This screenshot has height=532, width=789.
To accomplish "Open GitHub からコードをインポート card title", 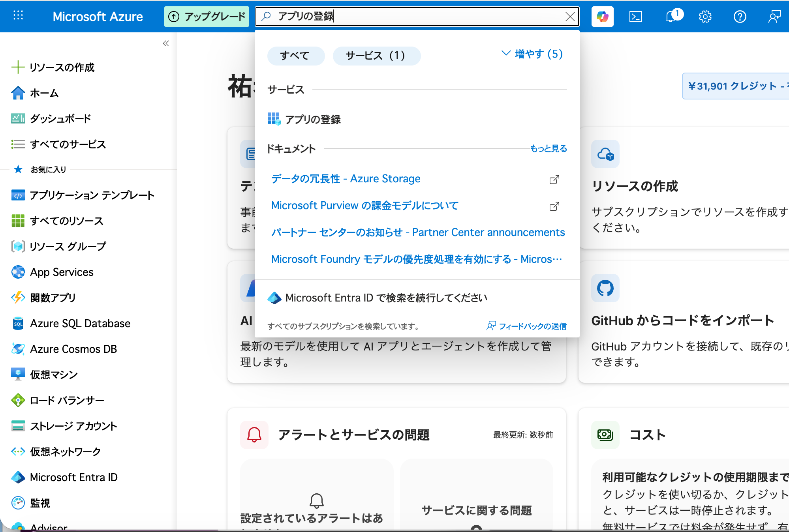I will (x=683, y=320).
